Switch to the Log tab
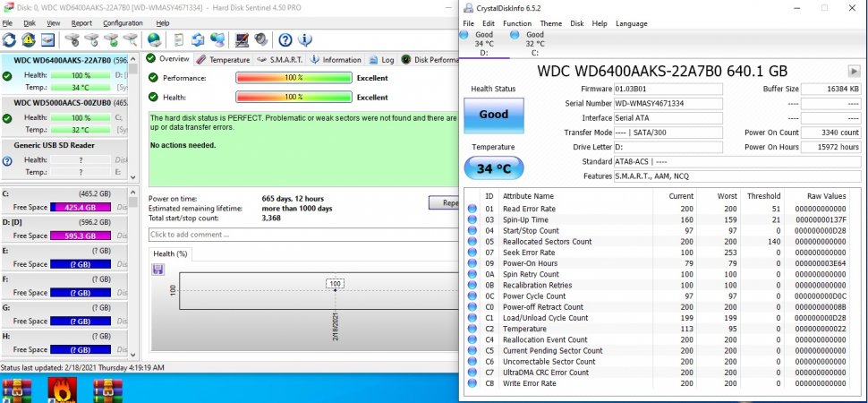The height and width of the screenshot is (403, 868). 381,60
